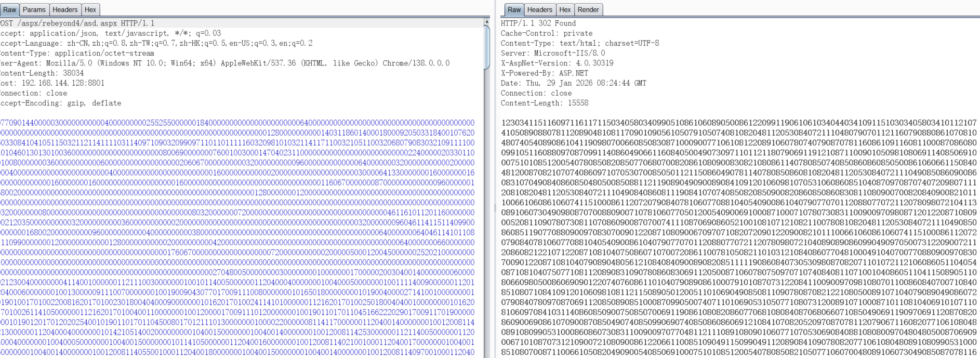Click the Server Microsoft-IIS/8.0 header
The width and height of the screenshot is (980, 358).
(552, 54)
